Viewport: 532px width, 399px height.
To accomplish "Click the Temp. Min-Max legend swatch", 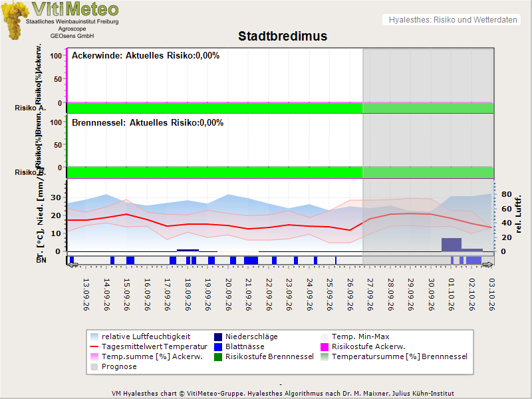I will [325, 337].
